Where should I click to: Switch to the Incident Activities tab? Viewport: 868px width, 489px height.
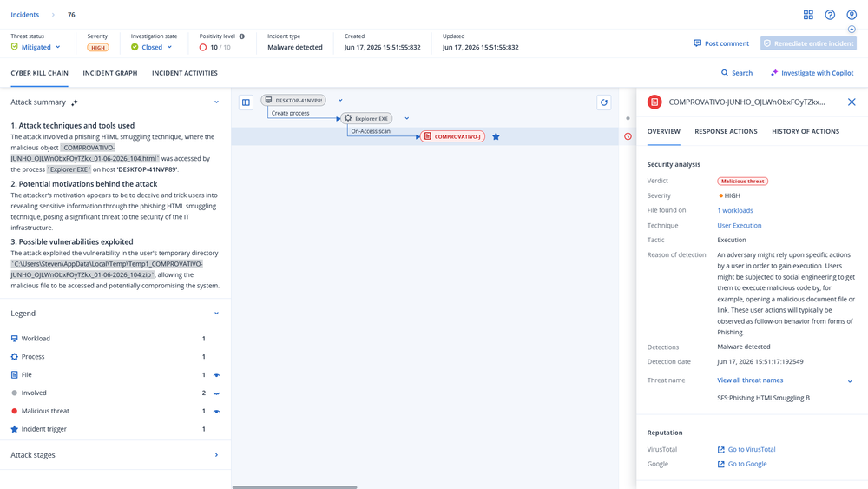[185, 73]
